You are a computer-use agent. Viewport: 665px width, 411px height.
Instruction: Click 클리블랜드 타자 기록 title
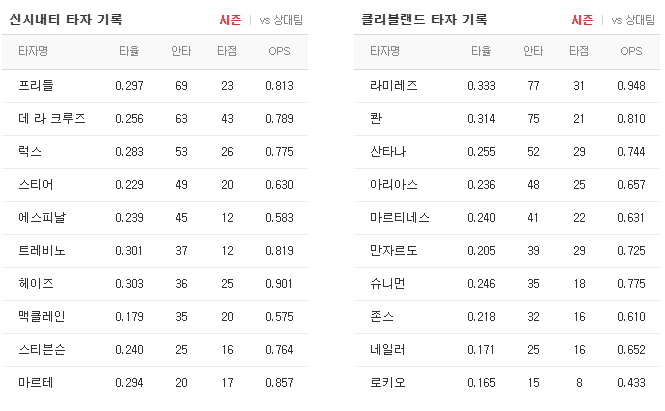[x=424, y=20]
